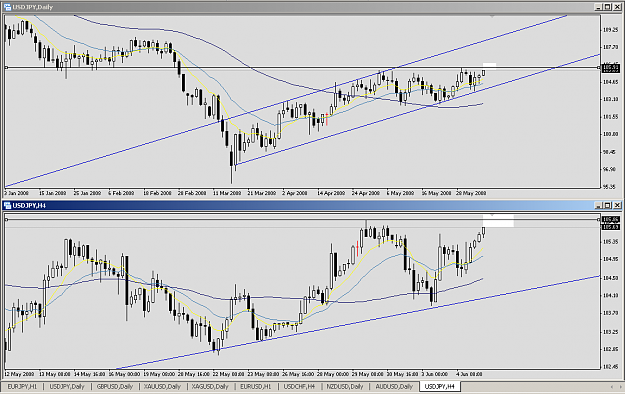Select the XAGUSD,Daily tab
Viewport: 625px width, 394px height.
[210, 386]
